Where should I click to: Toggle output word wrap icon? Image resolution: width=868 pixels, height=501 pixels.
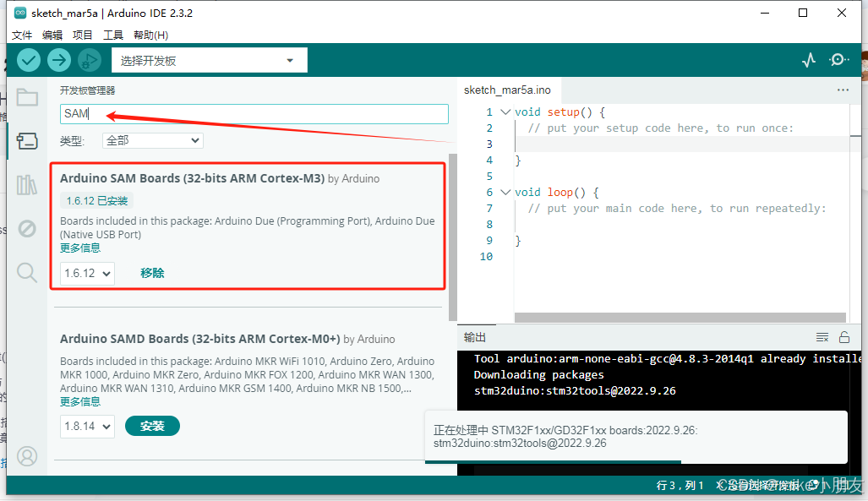(x=822, y=337)
